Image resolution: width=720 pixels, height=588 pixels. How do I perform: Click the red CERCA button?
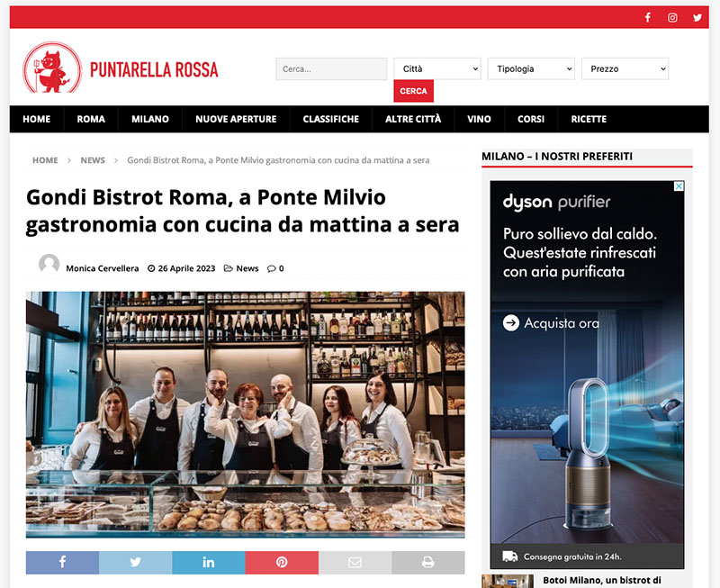tap(413, 91)
